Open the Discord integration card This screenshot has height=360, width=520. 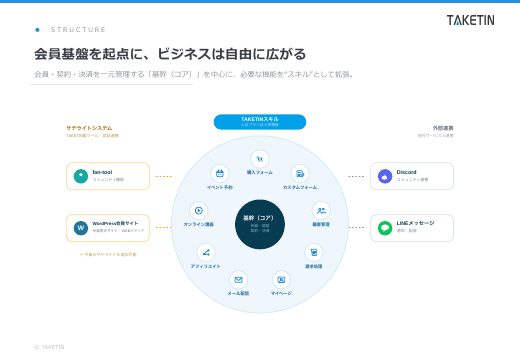pos(412,176)
